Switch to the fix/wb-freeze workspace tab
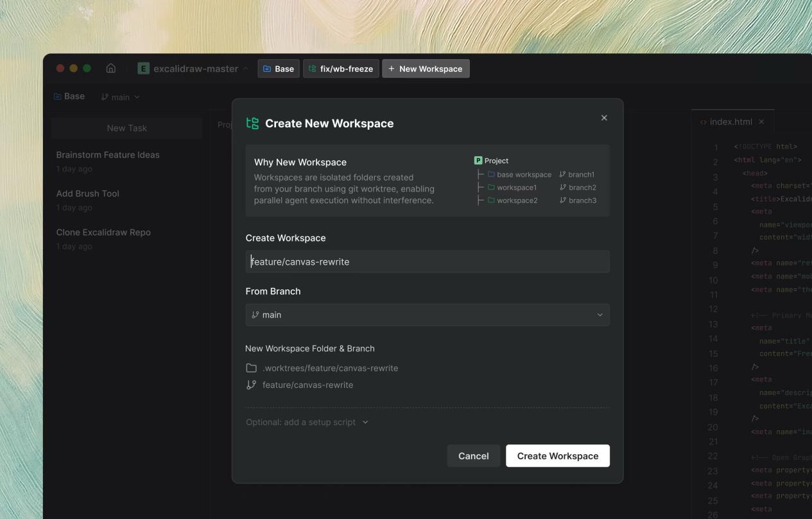812x519 pixels. pos(341,68)
